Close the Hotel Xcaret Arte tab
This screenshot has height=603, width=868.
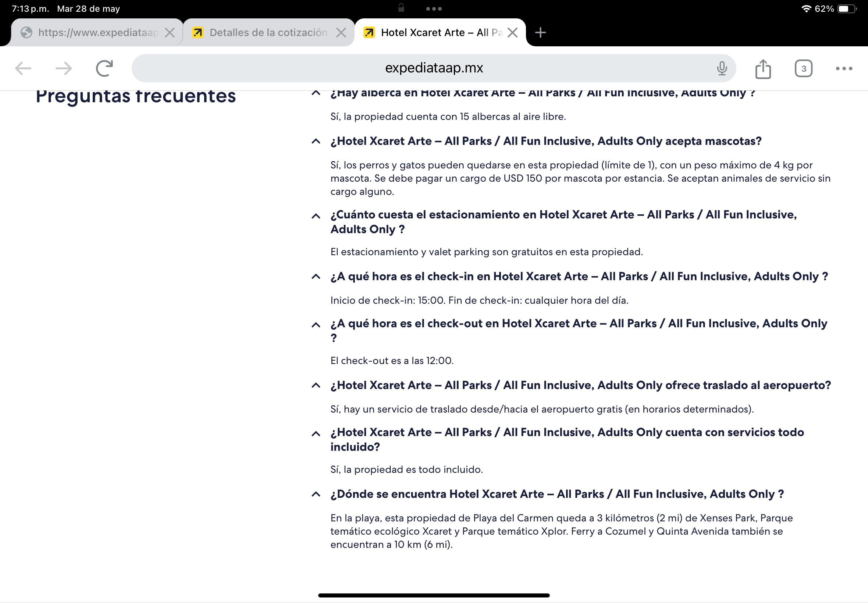(x=512, y=32)
